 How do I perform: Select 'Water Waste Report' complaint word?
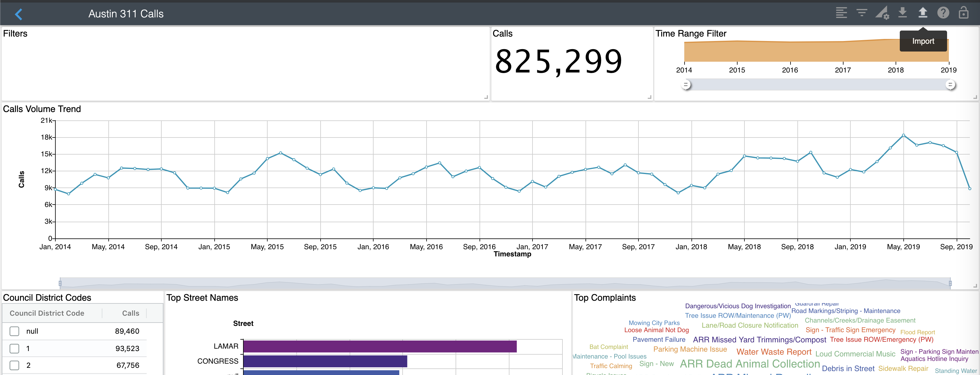(774, 352)
